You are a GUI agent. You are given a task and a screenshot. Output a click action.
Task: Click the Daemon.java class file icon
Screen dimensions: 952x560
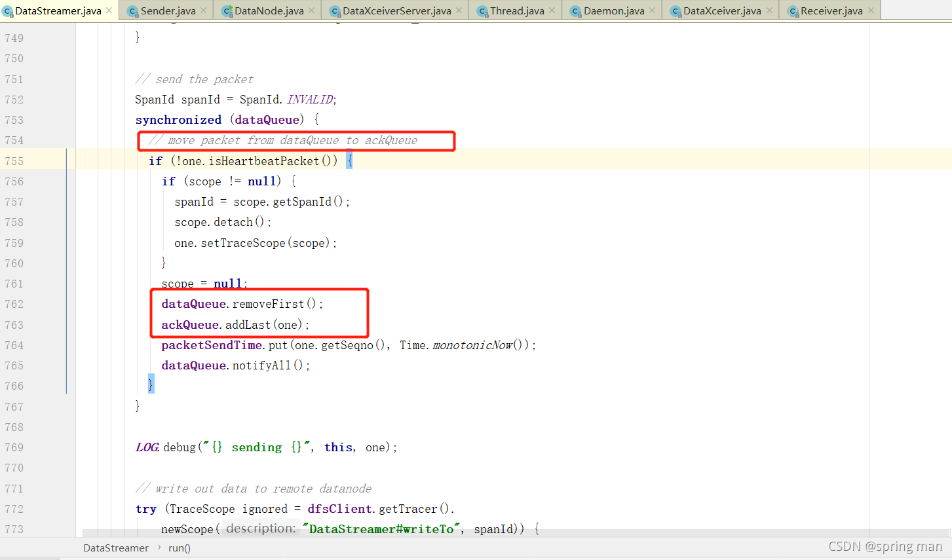pos(576,11)
